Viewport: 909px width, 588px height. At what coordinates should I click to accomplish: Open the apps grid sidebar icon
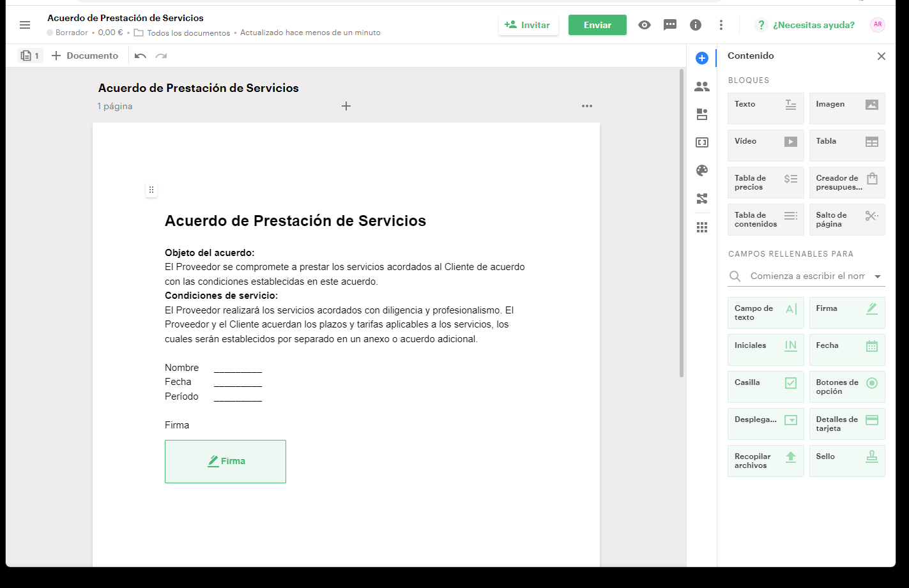click(702, 227)
